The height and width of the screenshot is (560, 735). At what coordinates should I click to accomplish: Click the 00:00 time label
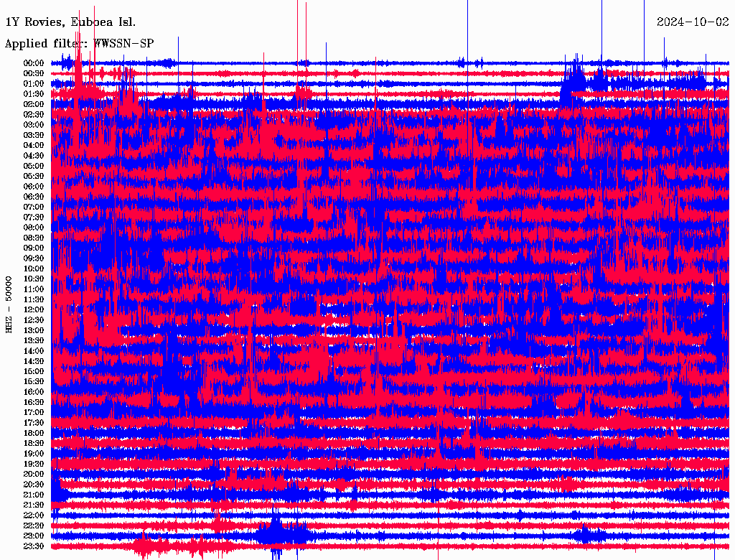pyautogui.click(x=34, y=63)
